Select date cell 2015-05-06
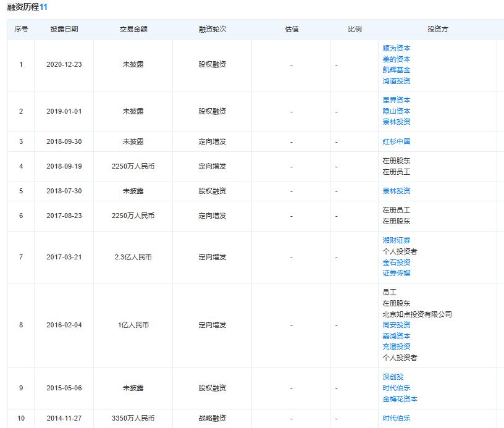 click(64, 388)
